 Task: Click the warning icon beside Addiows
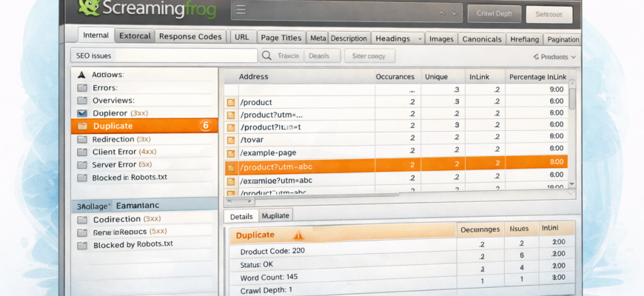click(x=81, y=75)
